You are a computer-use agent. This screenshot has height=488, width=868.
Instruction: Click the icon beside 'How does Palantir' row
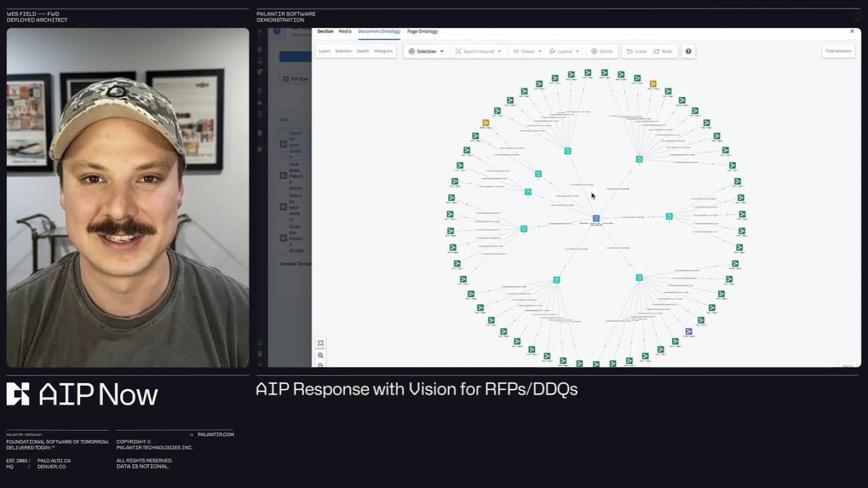pos(283,175)
